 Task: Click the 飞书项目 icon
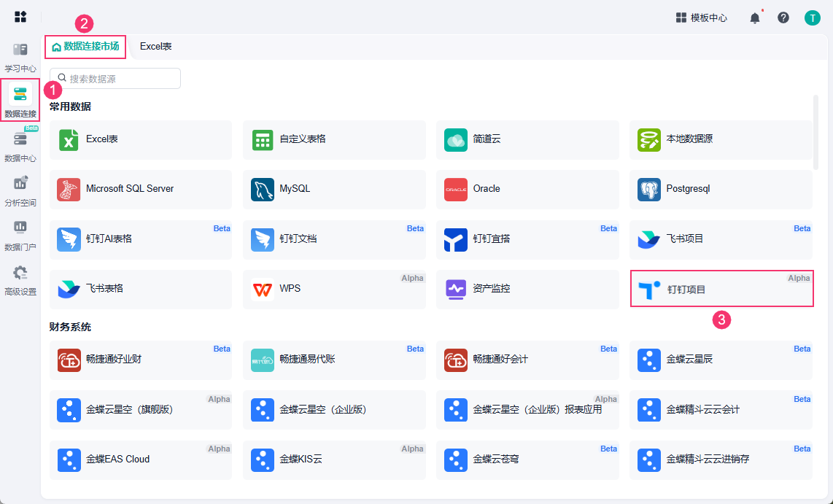pos(649,239)
